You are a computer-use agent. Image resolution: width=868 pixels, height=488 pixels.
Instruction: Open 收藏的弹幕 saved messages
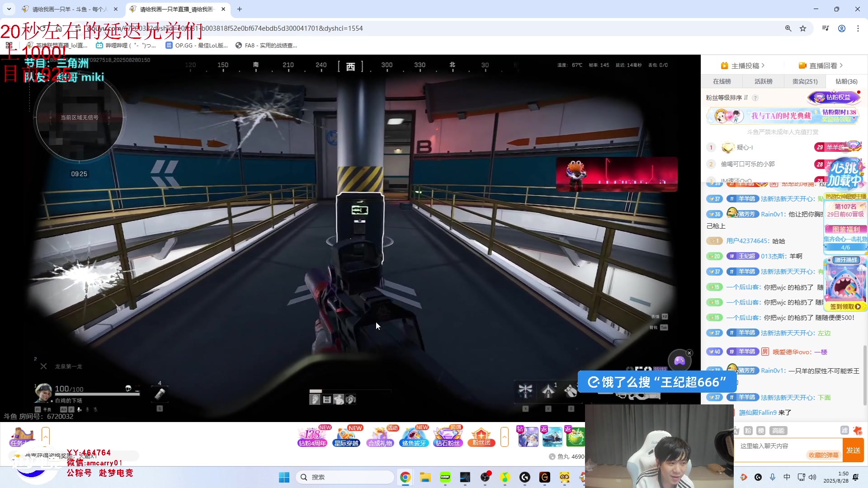pyautogui.click(x=823, y=455)
